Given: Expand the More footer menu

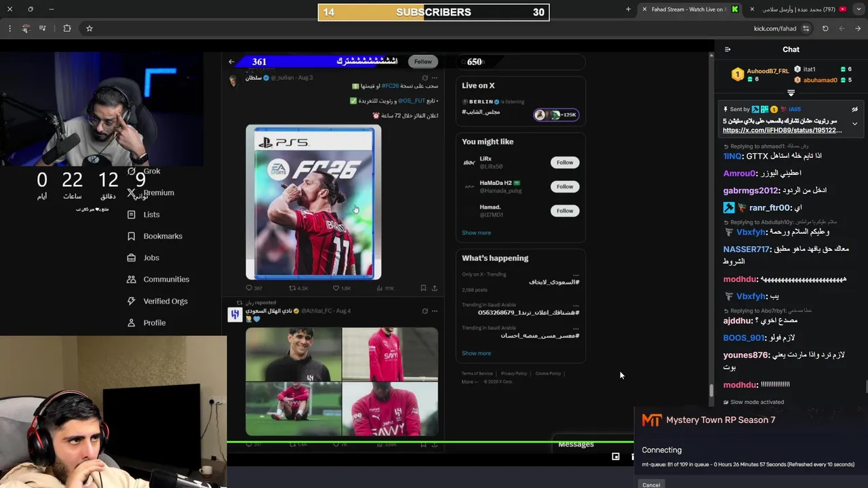Looking at the screenshot, I should pyautogui.click(x=469, y=382).
